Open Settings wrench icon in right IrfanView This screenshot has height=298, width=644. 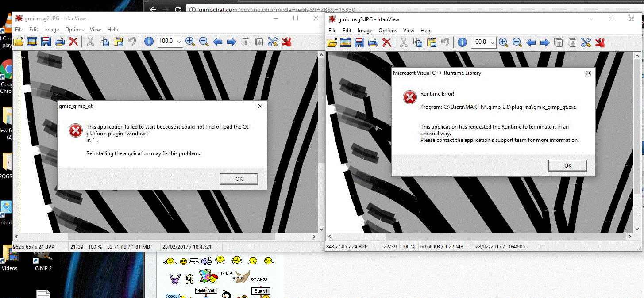pyautogui.click(x=586, y=42)
